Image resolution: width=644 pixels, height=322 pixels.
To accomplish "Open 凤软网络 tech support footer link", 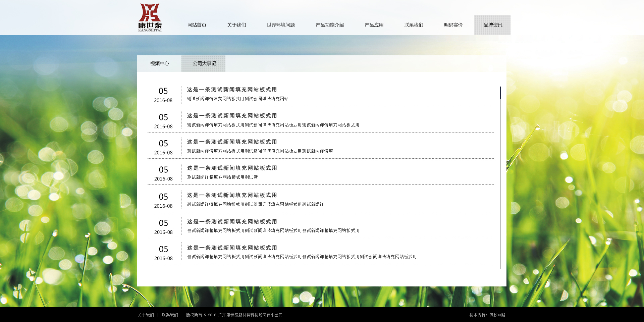I will pyautogui.click(x=497, y=315).
